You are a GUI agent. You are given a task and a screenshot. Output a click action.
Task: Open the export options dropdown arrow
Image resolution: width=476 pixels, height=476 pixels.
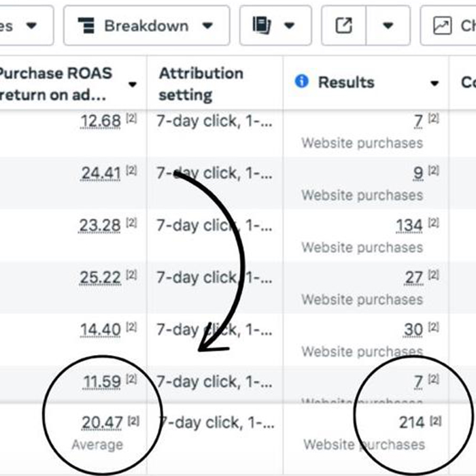coord(388,26)
